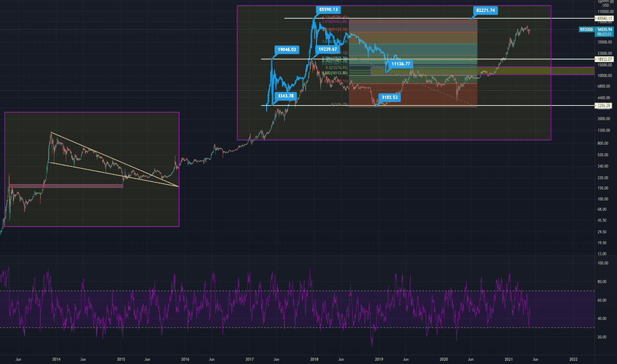Select the 85590.13 horizontal line axis label
The image size is (617, 364).
604,19
